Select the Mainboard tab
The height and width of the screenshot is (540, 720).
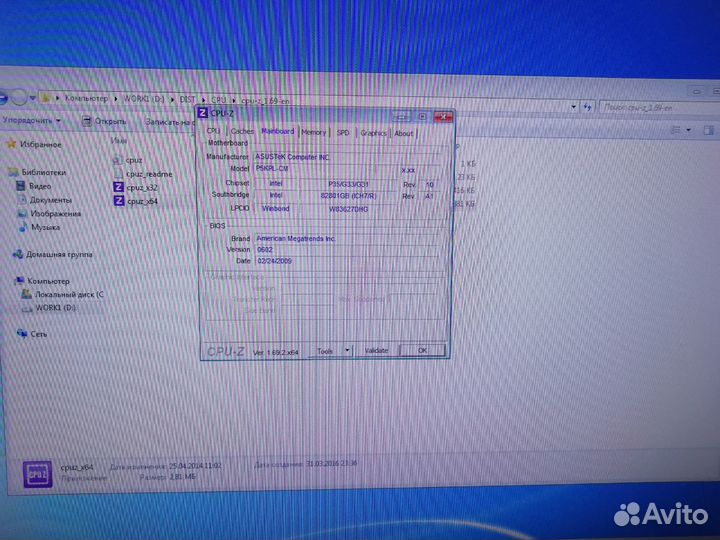(x=277, y=131)
